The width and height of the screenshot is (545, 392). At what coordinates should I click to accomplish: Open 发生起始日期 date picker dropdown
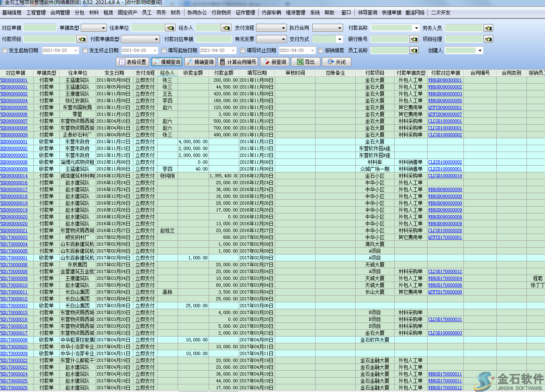(76, 50)
